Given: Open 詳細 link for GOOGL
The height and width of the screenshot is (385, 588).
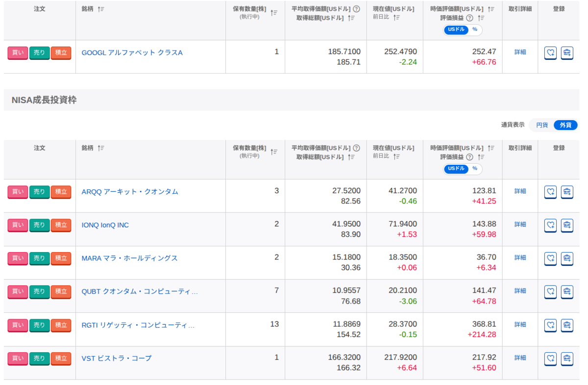Looking at the screenshot, I should click(x=520, y=52).
